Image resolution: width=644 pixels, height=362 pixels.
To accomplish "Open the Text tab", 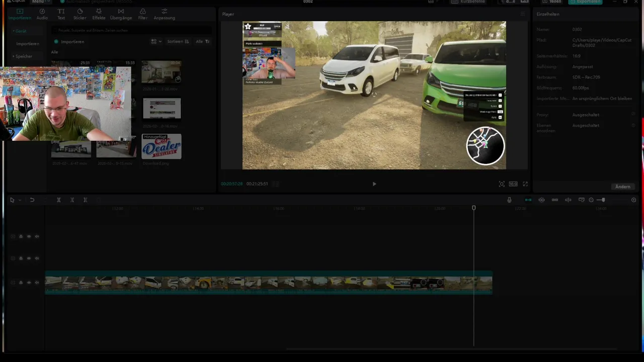I will pyautogui.click(x=61, y=14).
